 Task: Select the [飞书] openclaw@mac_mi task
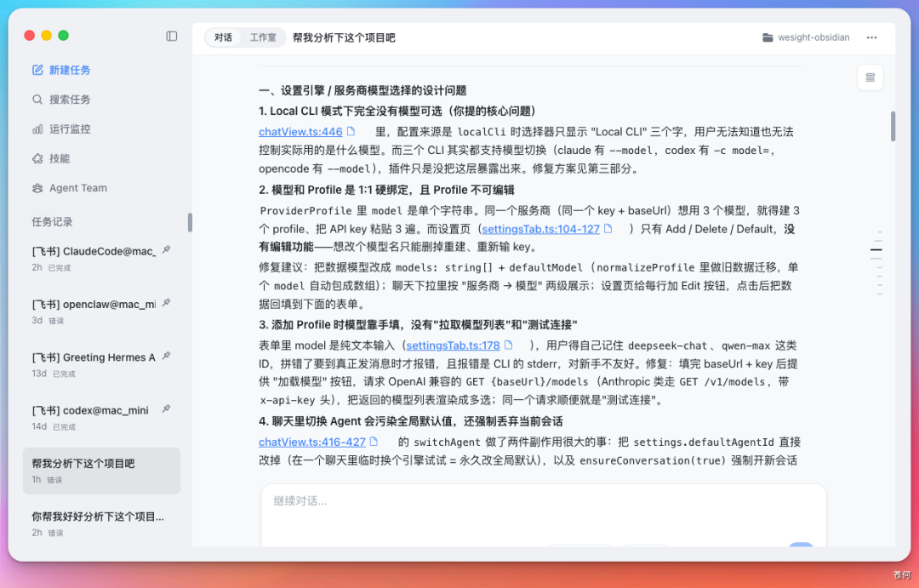[101, 311]
